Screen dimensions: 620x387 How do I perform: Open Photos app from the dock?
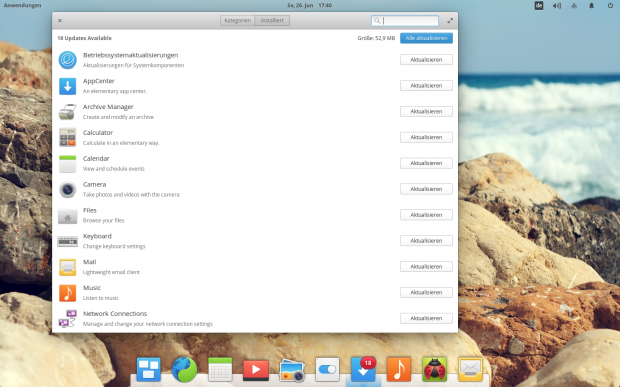pyautogui.click(x=292, y=370)
